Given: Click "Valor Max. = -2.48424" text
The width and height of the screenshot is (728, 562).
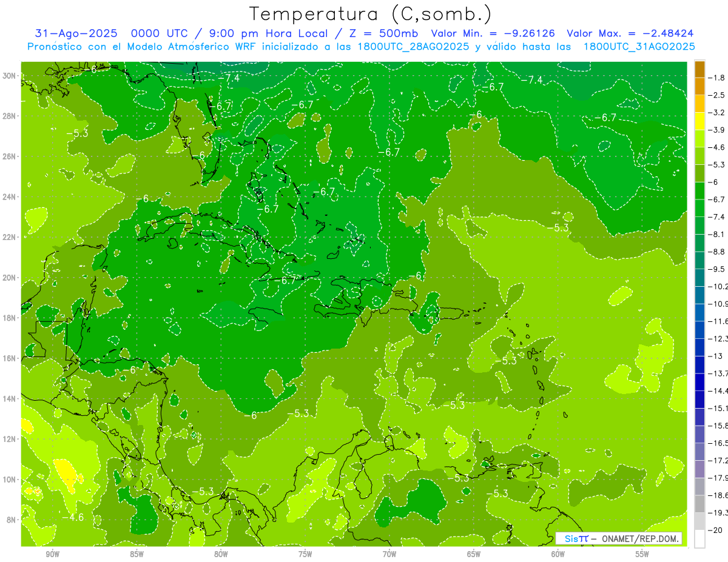Looking at the screenshot, I should click(x=630, y=33).
